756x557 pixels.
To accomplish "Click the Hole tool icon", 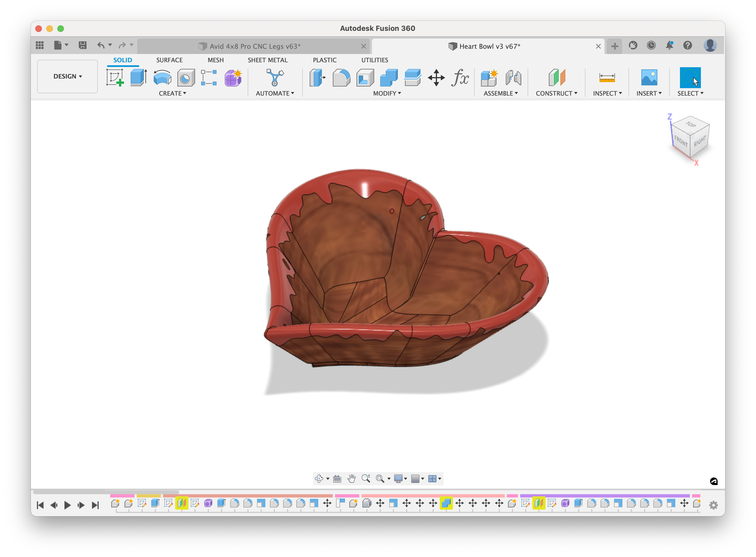I will click(186, 78).
